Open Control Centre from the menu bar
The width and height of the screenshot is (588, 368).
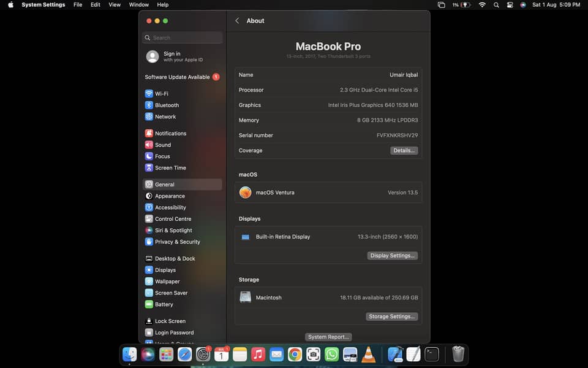click(x=510, y=5)
